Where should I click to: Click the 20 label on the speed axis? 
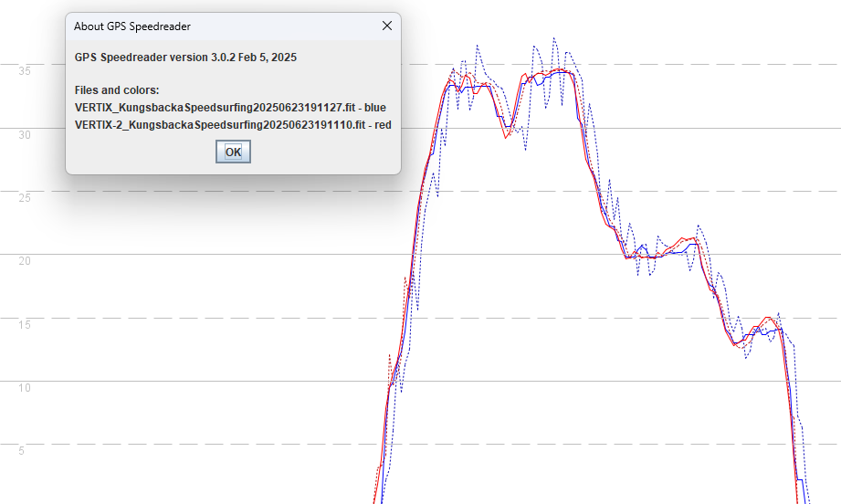[x=25, y=260]
